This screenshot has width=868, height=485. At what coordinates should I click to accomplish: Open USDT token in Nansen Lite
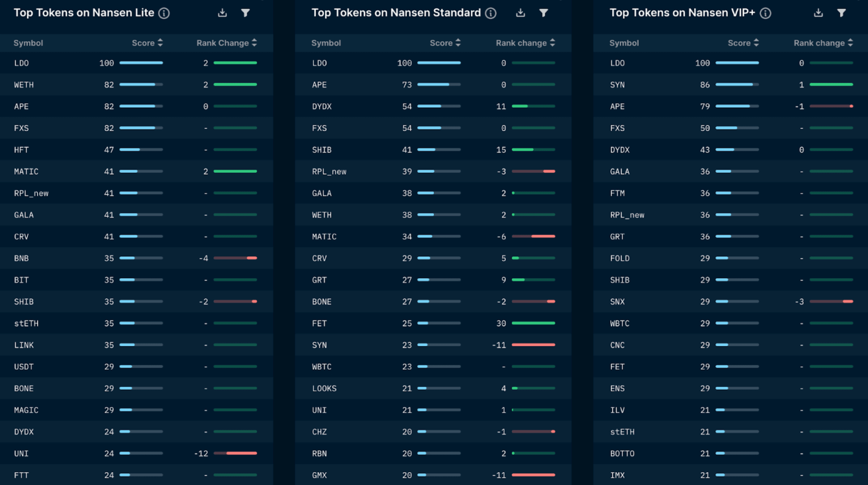[x=24, y=367]
